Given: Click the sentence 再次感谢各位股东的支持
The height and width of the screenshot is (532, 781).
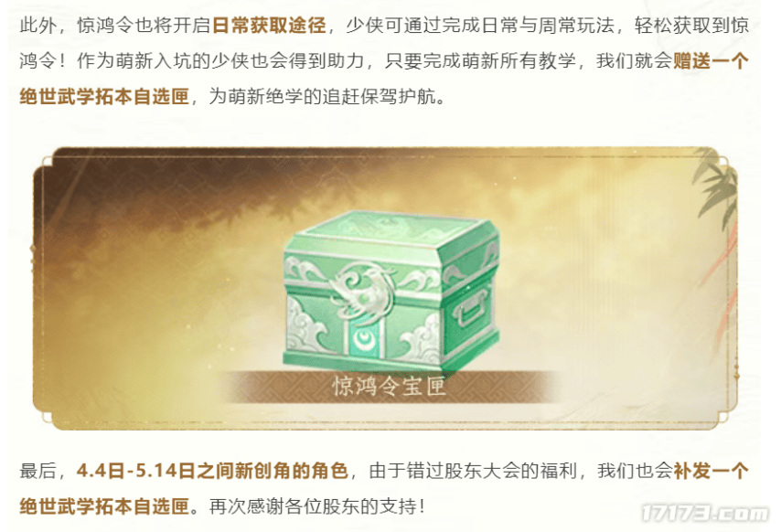Looking at the screenshot, I should (314, 506).
